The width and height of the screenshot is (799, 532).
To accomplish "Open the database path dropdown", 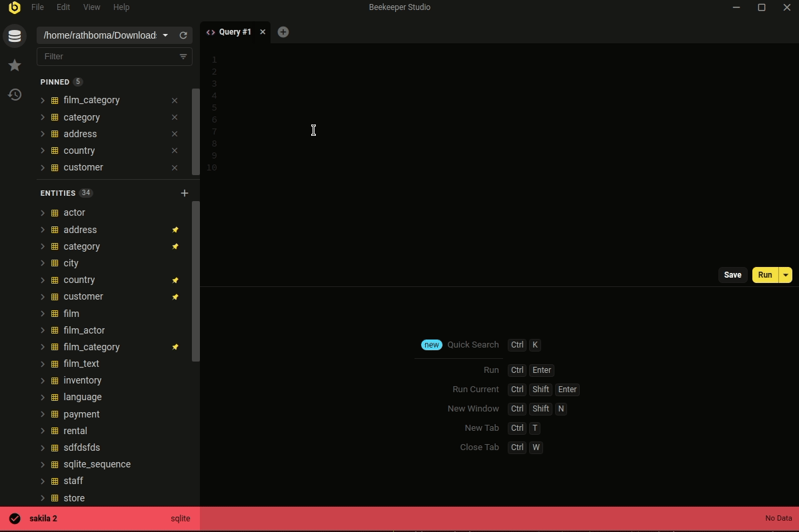I will [x=165, y=35].
